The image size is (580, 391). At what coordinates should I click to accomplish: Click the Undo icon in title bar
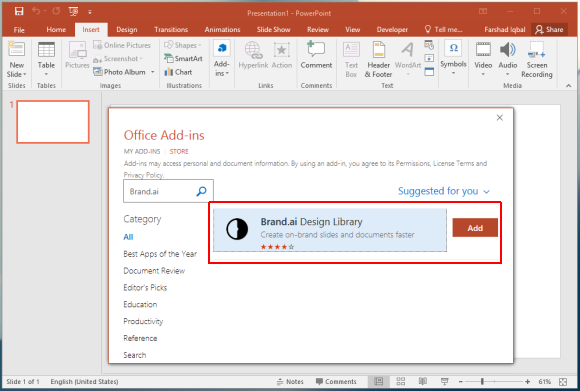36,11
